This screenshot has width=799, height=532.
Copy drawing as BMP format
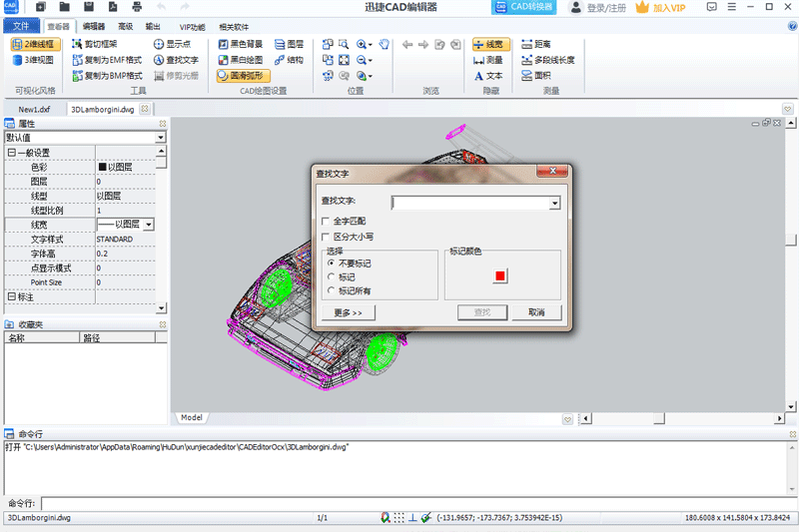(107, 76)
